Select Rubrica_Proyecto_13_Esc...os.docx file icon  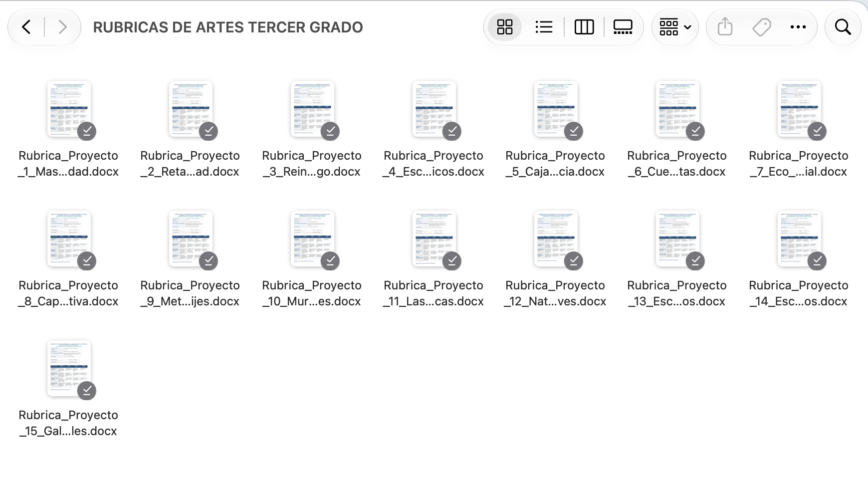point(677,239)
